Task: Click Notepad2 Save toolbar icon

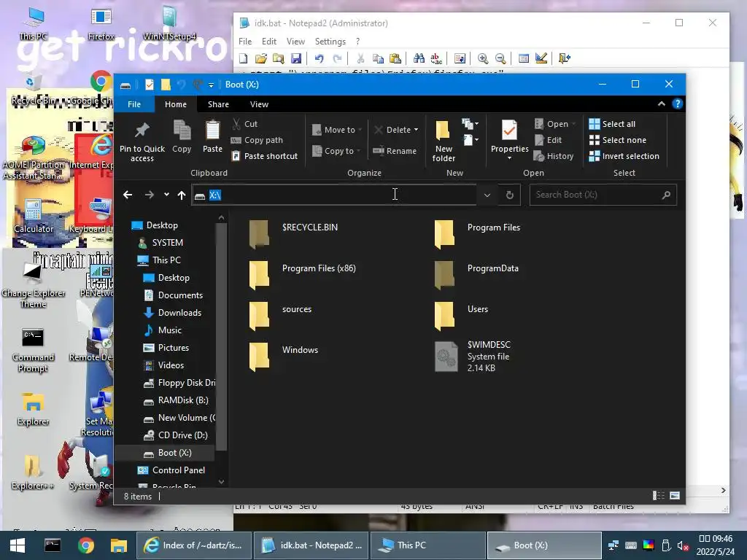Action: pyautogui.click(x=296, y=58)
